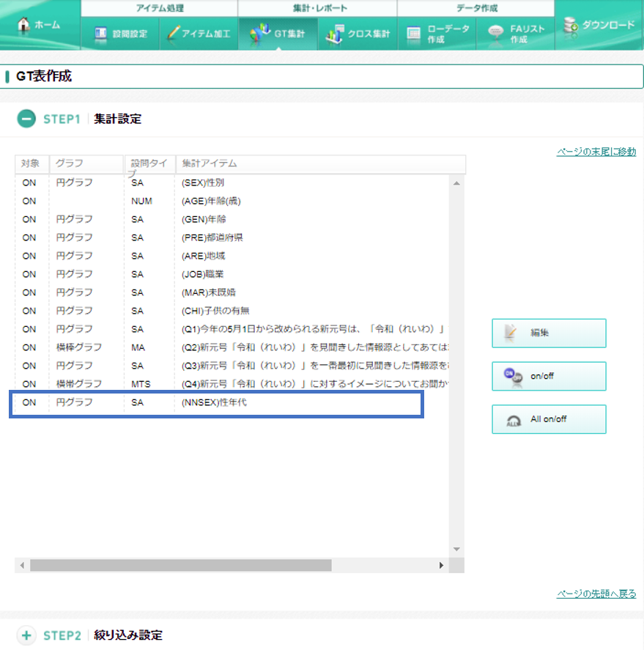Click ページの先頭へ戻る link

(x=596, y=594)
